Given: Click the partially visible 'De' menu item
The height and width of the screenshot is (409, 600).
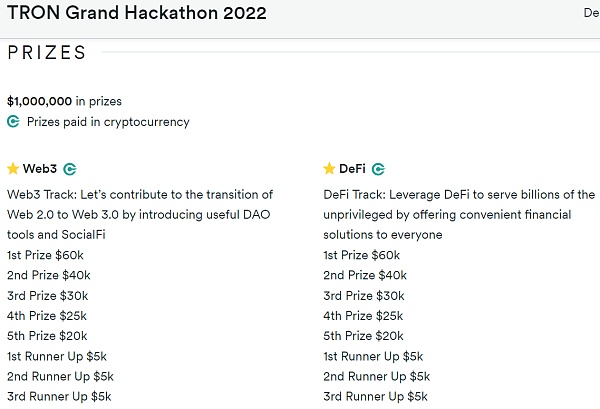Looking at the screenshot, I should coord(592,13).
